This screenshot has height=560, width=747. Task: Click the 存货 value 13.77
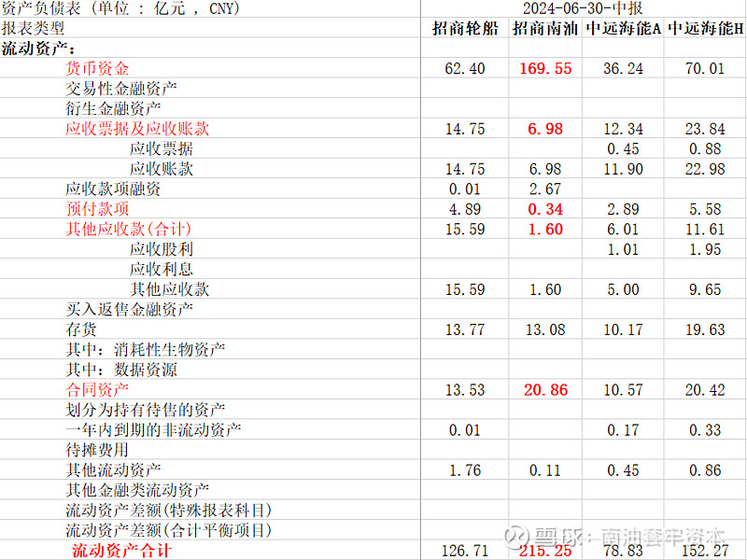coord(465,329)
